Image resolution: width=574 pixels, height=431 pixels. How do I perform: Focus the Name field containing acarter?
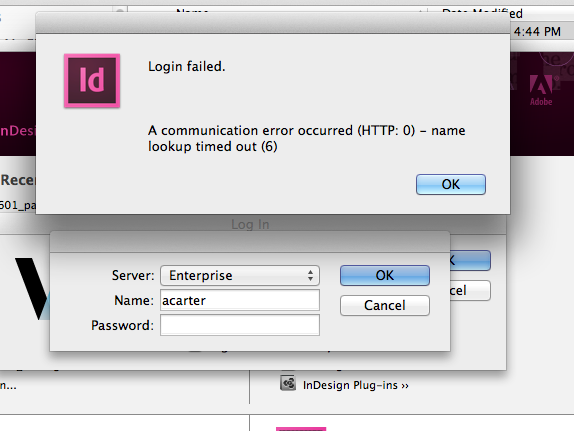coord(240,300)
